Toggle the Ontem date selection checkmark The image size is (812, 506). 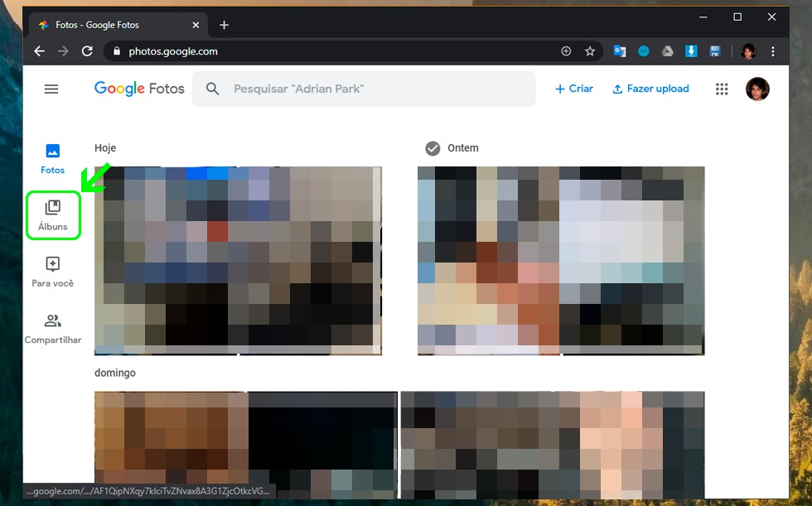pyautogui.click(x=433, y=148)
